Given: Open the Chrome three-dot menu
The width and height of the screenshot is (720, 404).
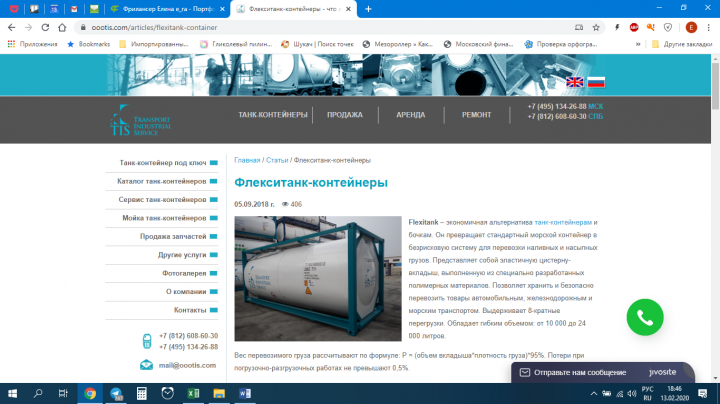Looking at the screenshot, I should pos(709,28).
